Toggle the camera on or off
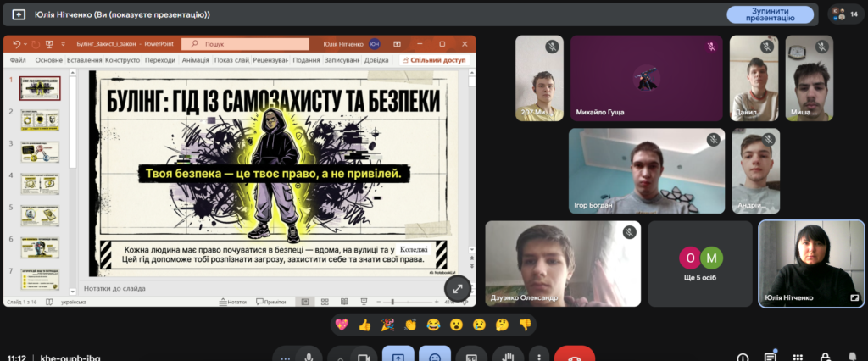The height and width of the screenshot is (361, 868). [363, 357]
